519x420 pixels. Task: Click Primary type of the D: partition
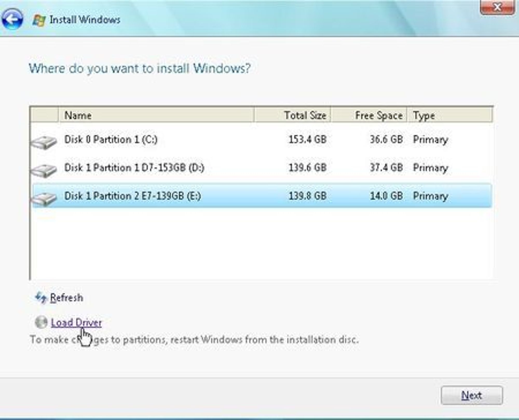coord(431,168)
